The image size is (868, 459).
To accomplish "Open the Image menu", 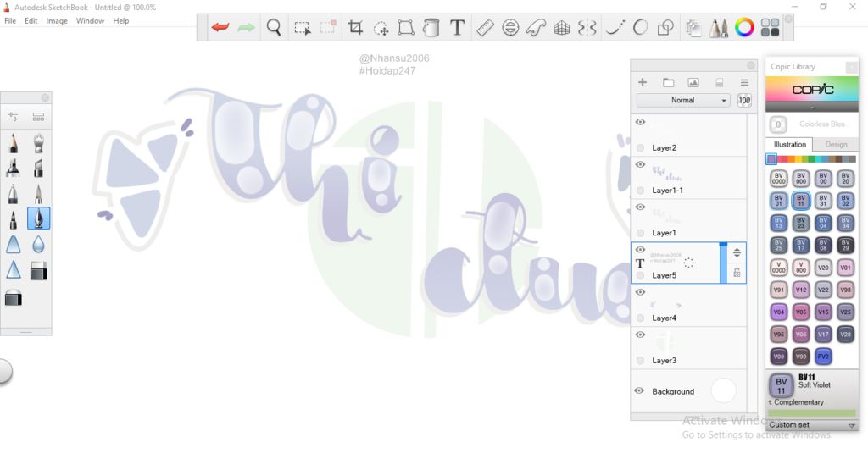I will tap(57, 21).
